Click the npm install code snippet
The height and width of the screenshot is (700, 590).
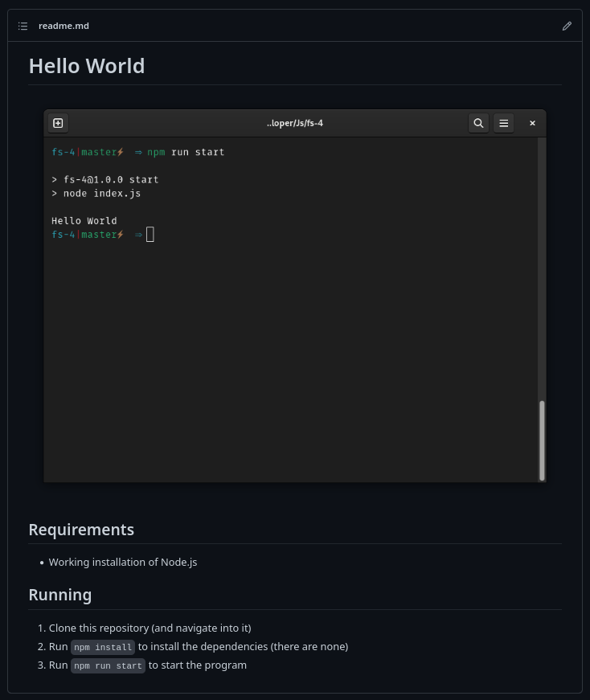[103, 647]
